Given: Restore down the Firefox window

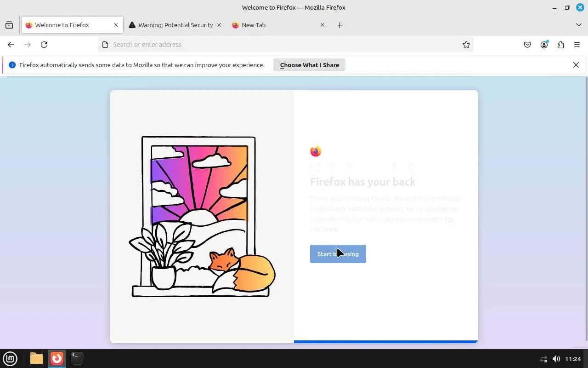Looking at the screenshot, I should [x=567, y=7].
